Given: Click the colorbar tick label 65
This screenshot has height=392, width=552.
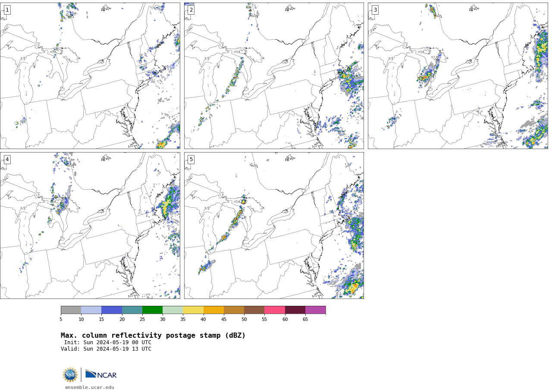Looking at the screenshot, I should [305, 319].
